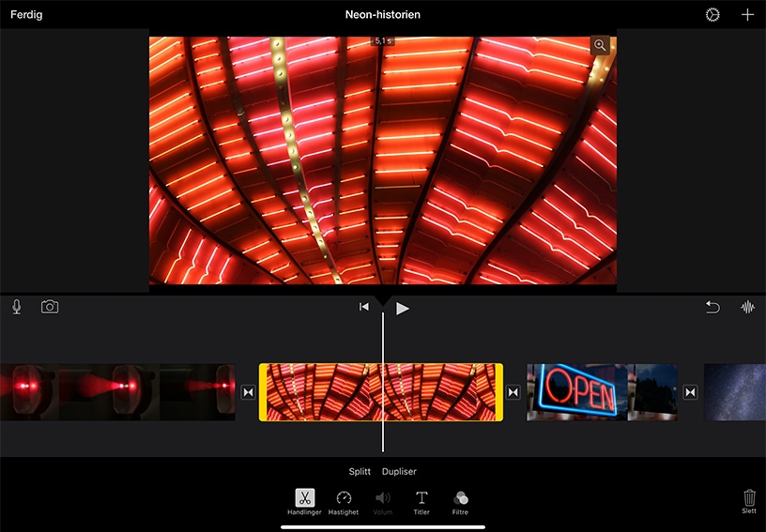Grab left yellow trim handle
The height and width of the screenshot is (532, 766).
pyautogui.click(x=263, y=392)
